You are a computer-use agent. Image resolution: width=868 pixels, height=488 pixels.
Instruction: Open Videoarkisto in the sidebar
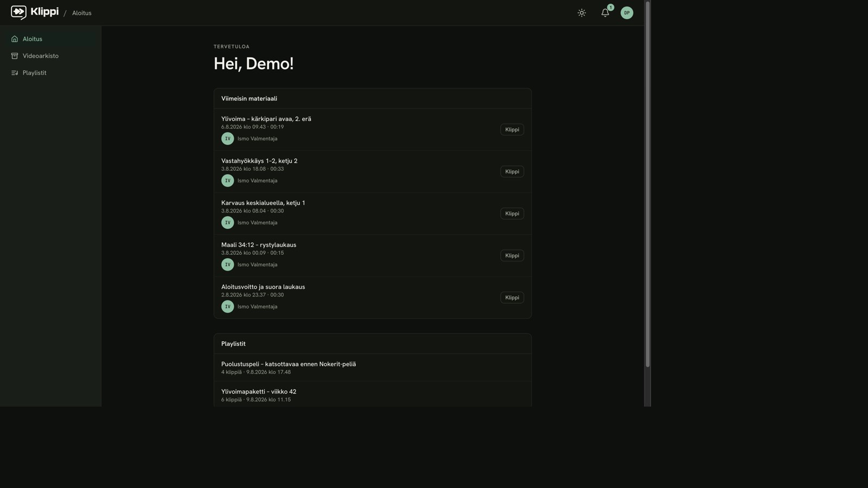tap(50, 56)
